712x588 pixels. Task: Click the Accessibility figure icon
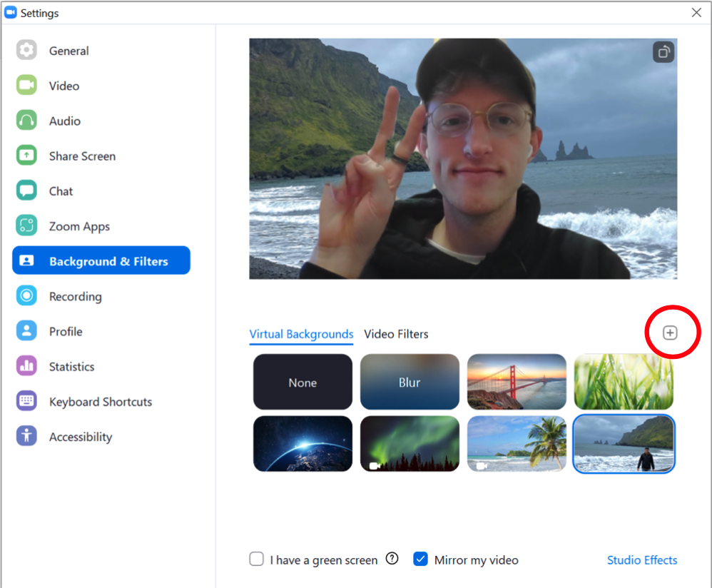click(x=26, y=436)
